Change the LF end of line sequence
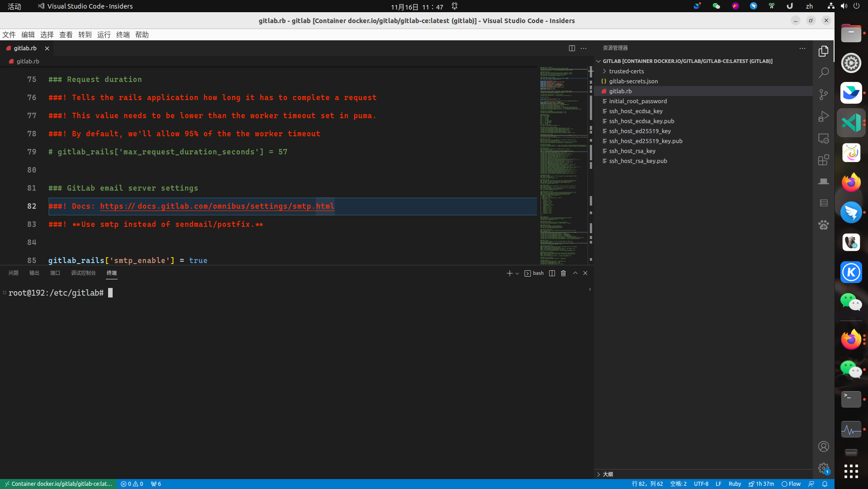The height and width of the screenshot is (489, 868). point(718,484)
